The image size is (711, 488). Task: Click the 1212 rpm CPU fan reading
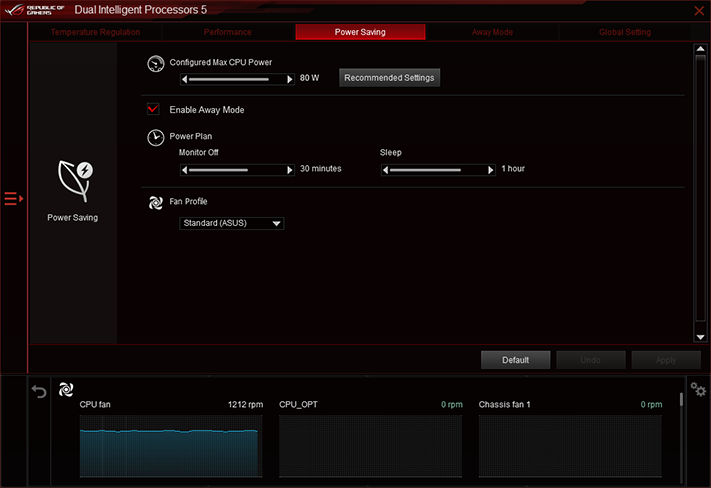coord(245,405)
